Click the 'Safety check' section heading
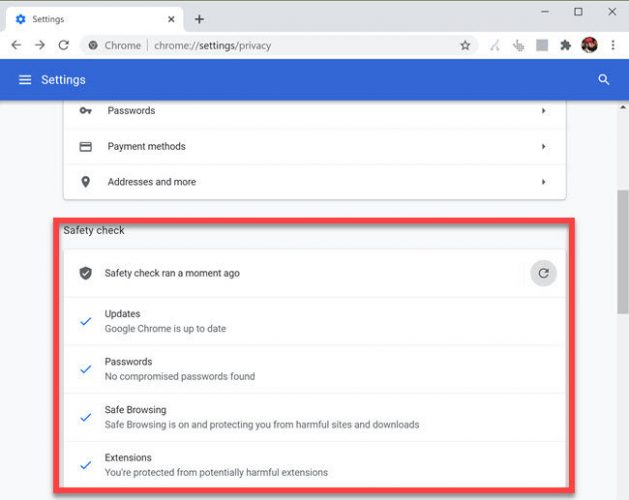The image size is (629, 500). (94, 230)
